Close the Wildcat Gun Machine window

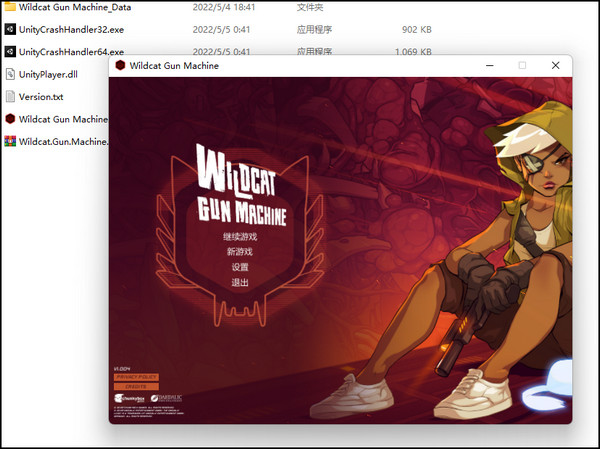click(x=556, y=65)
